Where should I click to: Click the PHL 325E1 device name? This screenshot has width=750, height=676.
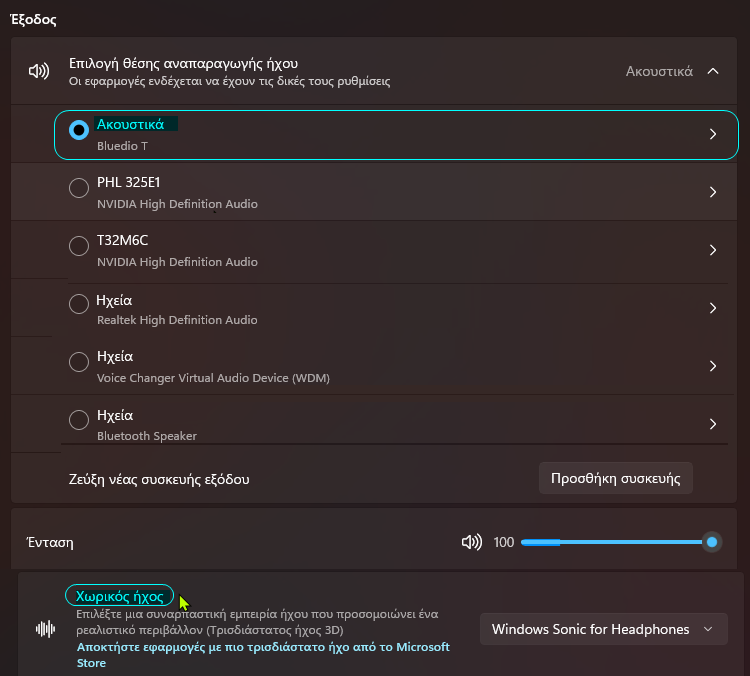coord(129,182)
